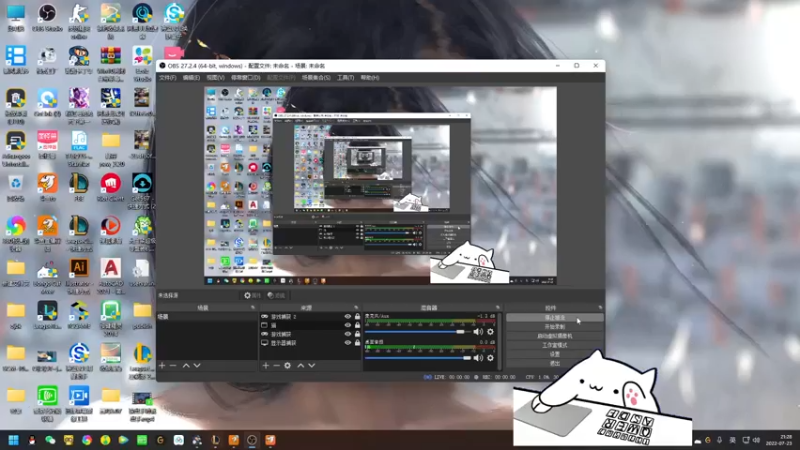
Task: Select the 显示器捕获 source row
Action: pos(310,343)
